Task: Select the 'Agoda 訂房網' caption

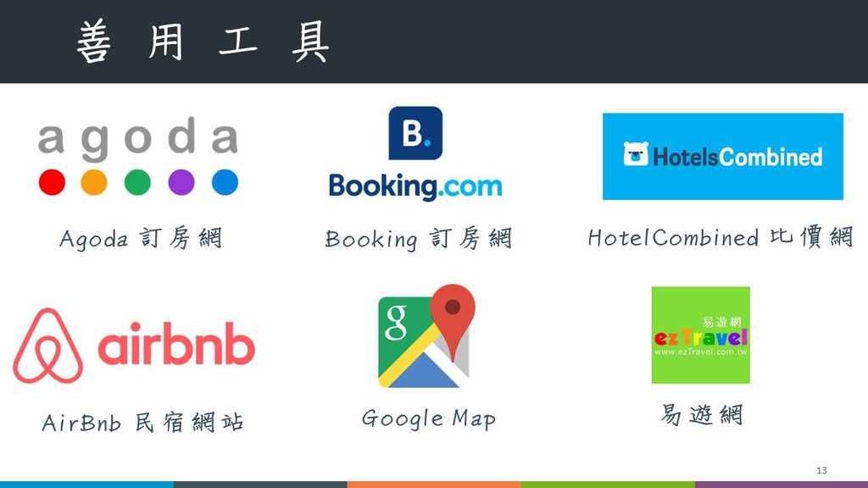Action: [x=141, y=238]
